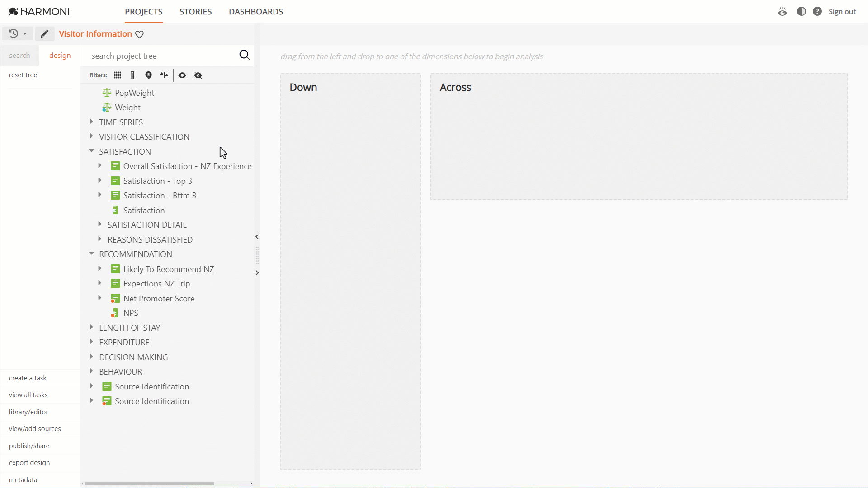Click Expections NZ Trip icon

116,283
